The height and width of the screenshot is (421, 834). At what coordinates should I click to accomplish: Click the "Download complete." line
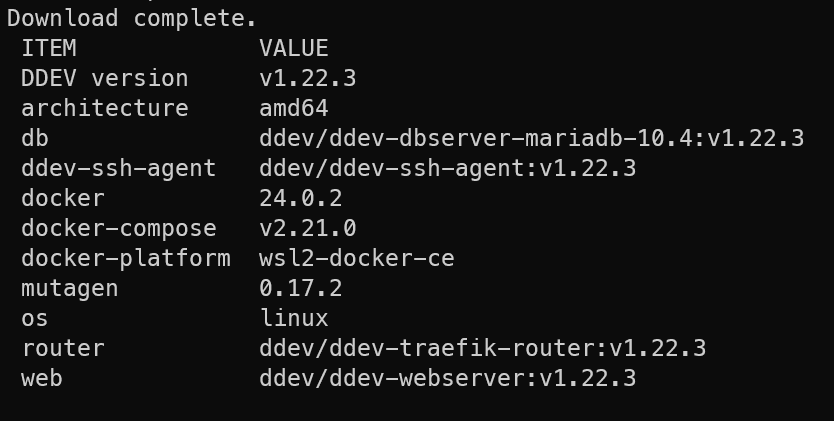[x=132, y=18]
